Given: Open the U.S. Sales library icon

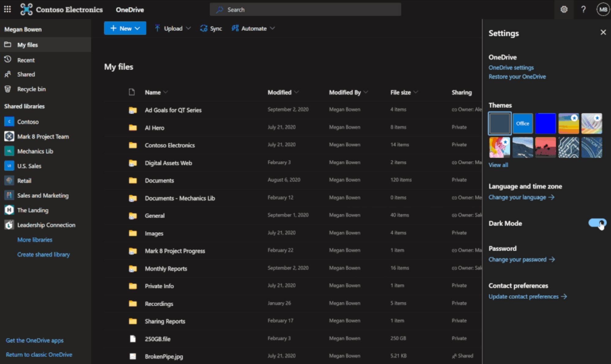Looking at the screenshot, I should [x=9, y=166].
